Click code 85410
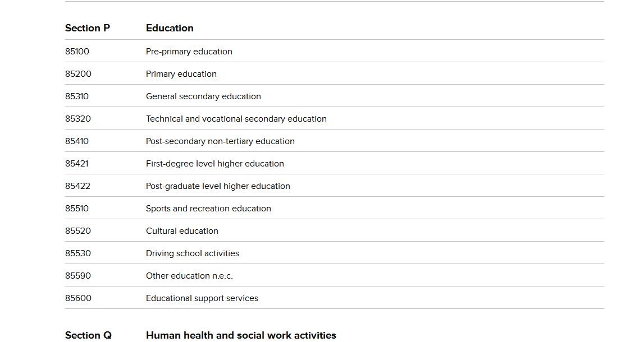Screen dimensions: 644x342 tap(77, 141)
